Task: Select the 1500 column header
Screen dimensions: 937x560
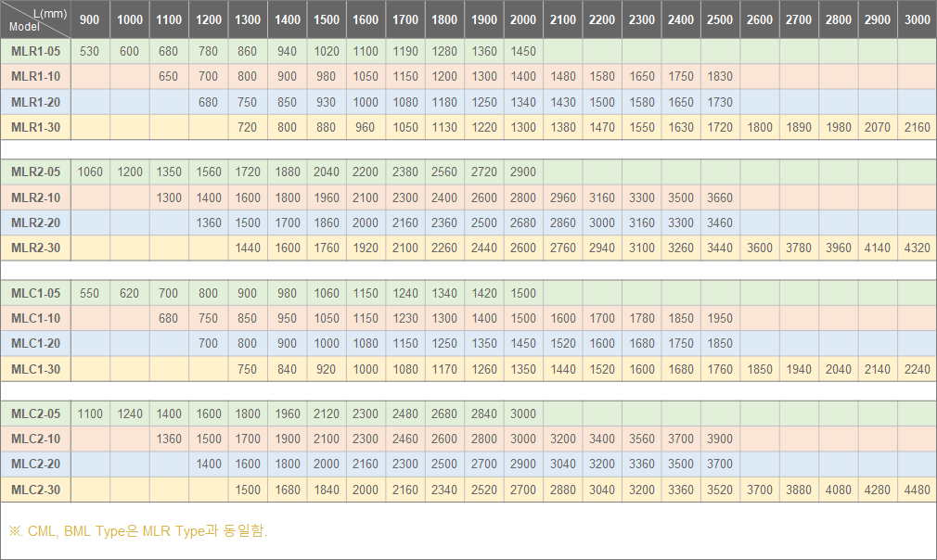Action: coord(327,19)
